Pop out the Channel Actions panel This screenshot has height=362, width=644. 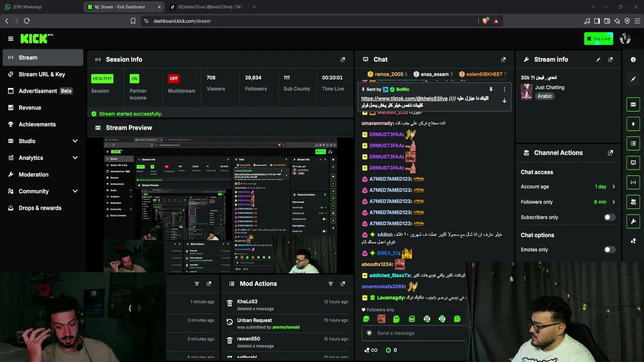(x=610, y=153)
